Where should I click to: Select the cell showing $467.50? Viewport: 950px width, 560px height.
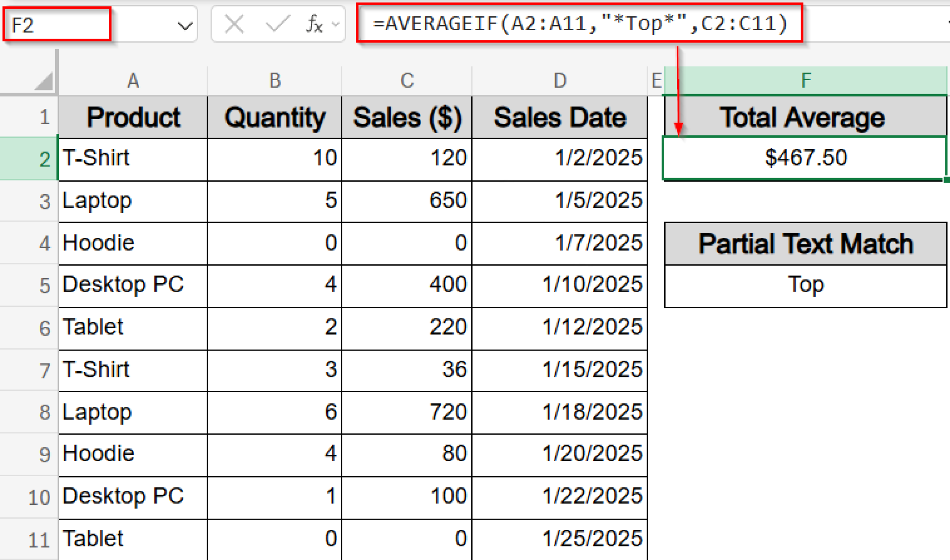(806, 158)
